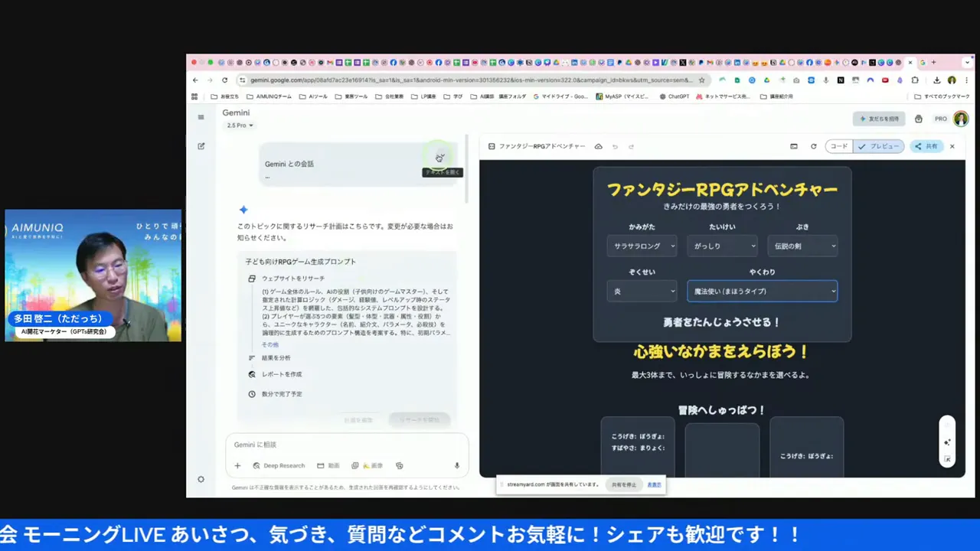
Task: Open the Chrome tab search dropdown arrow
Action: (x=967, y=62)
